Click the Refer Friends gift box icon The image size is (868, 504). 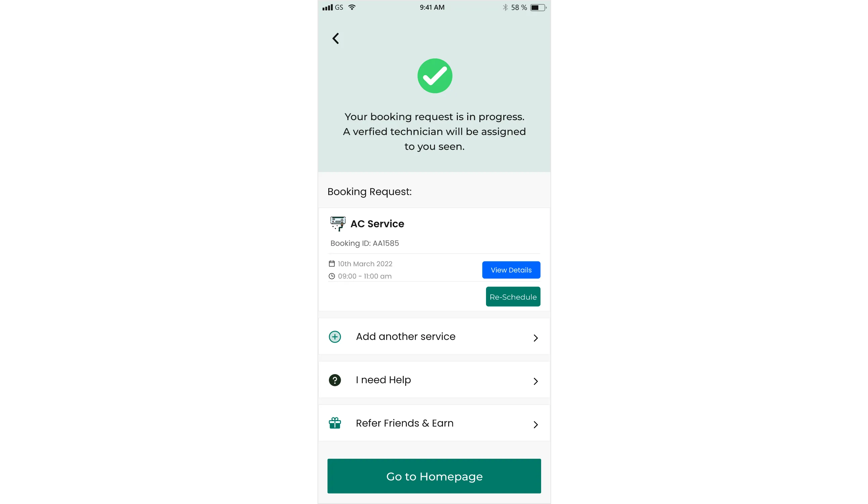coord(335,423)
